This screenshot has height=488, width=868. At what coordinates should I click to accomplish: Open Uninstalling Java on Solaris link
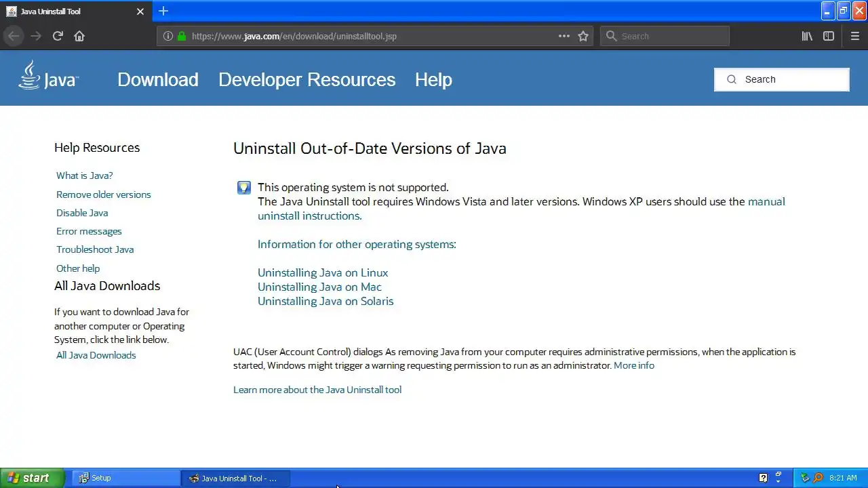pos(325,301)
